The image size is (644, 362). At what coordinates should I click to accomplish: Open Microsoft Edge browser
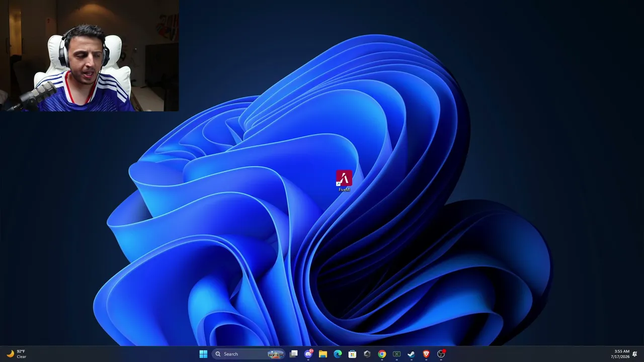[x=338, y=354]
